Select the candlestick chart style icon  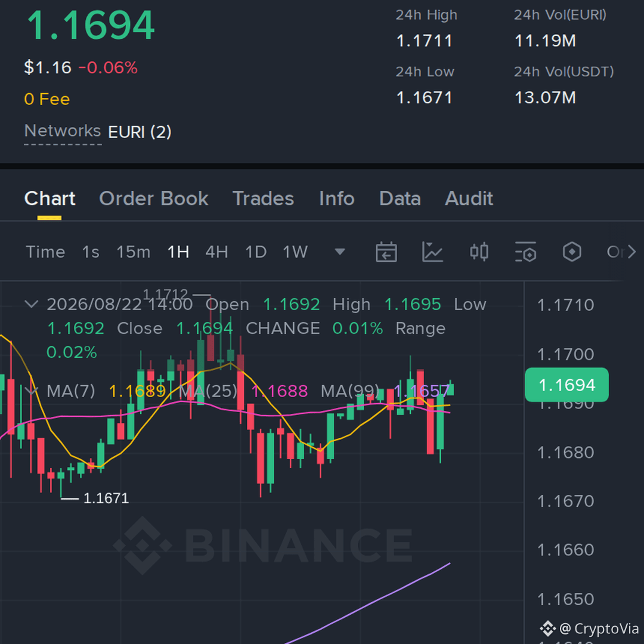pos(479,252)
